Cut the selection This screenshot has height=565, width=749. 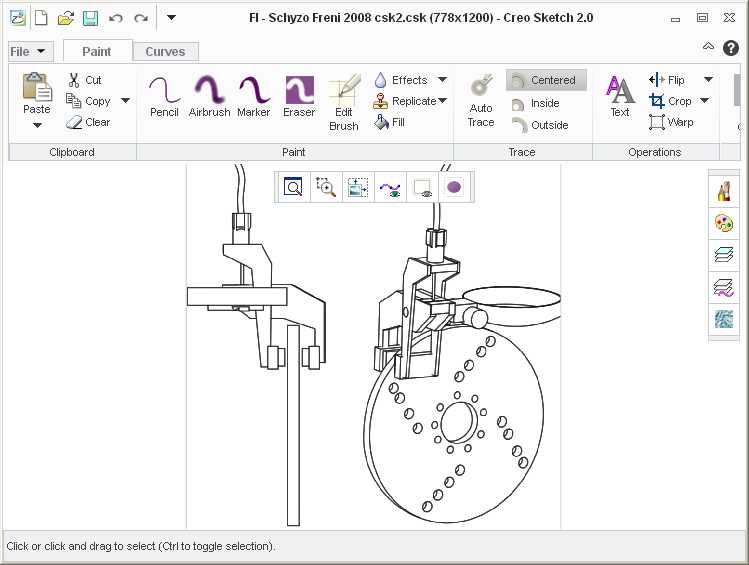point(85,80)
